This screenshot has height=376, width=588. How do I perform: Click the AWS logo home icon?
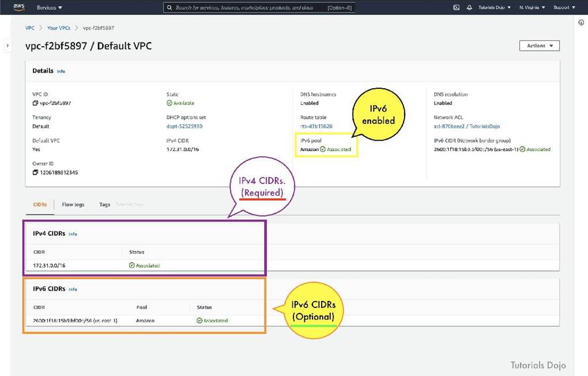[x=19, y=7]
